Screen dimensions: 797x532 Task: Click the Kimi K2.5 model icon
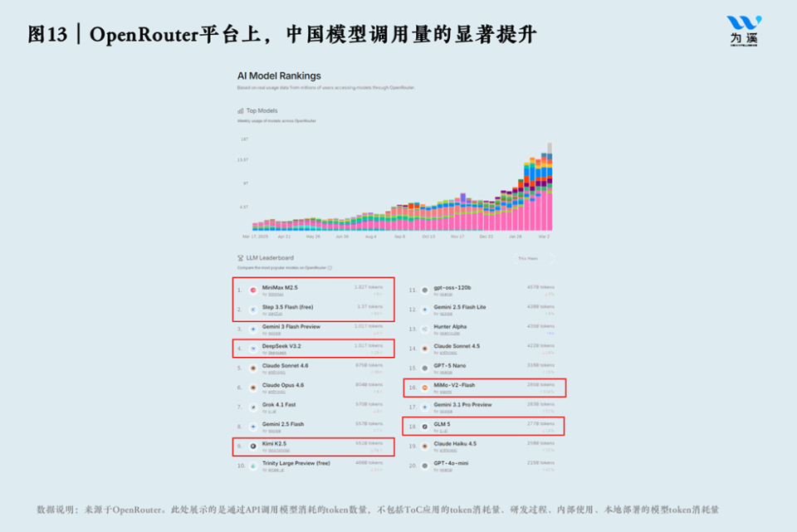(253, 447)
